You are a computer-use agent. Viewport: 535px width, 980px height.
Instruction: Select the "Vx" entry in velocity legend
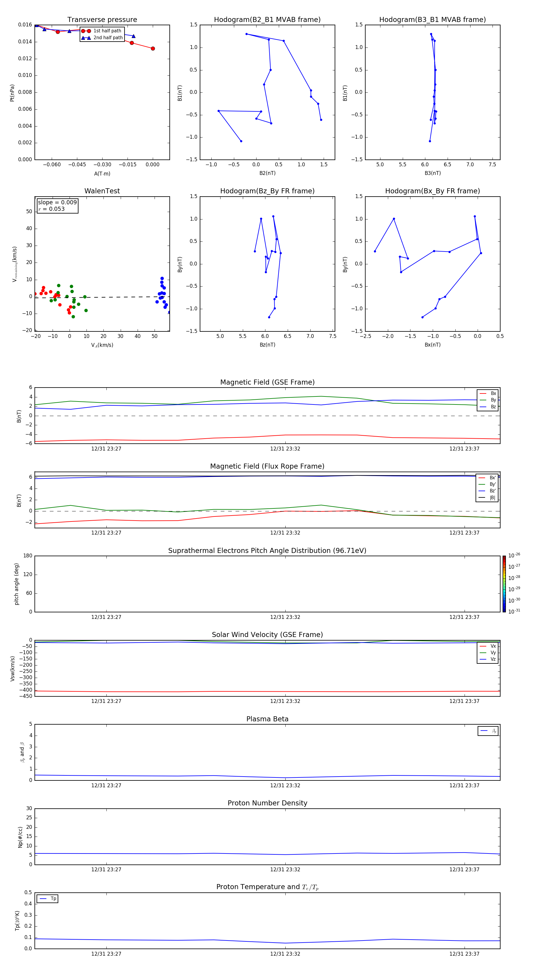[488, 646]
